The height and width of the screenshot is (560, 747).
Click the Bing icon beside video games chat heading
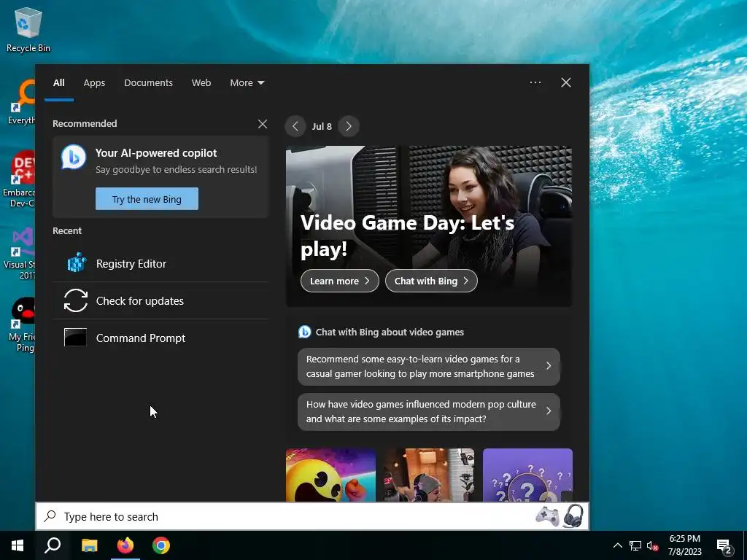point(304,332)
